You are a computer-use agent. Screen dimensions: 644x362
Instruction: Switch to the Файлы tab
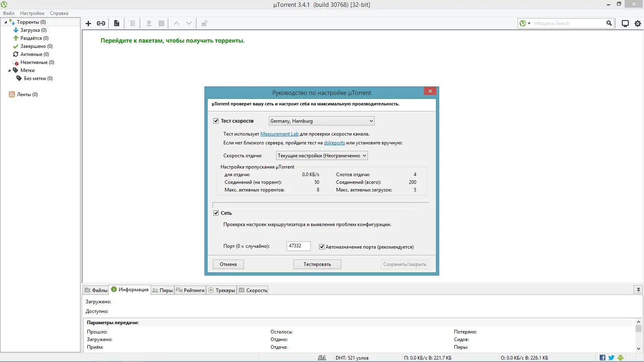click(x=96, y=290)
